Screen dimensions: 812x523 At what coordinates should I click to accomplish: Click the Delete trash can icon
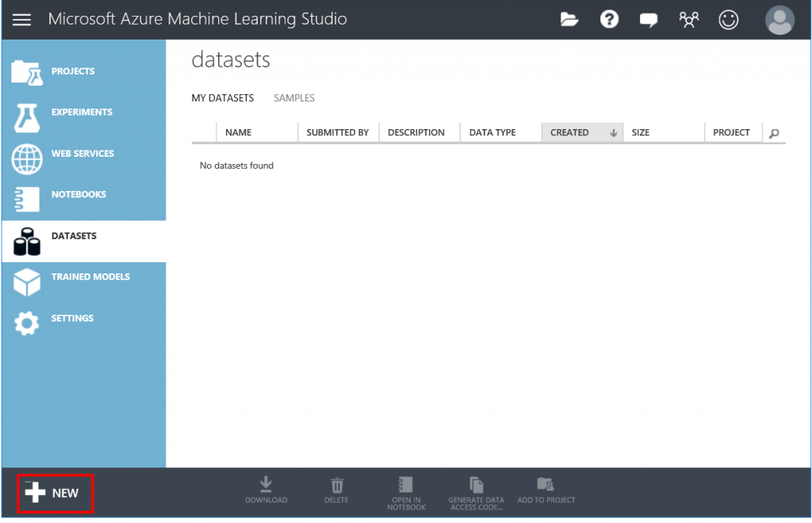coord(336,485)
